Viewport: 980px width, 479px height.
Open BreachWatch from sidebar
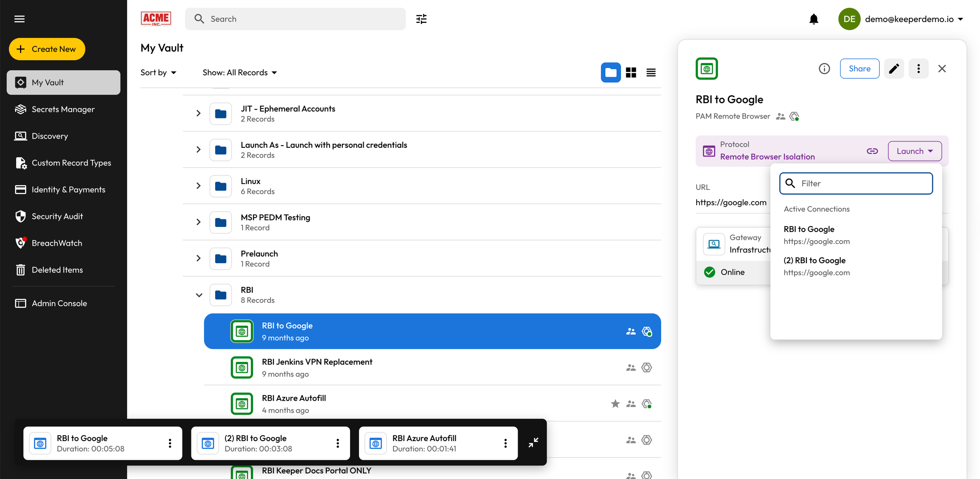pos(57,243)
